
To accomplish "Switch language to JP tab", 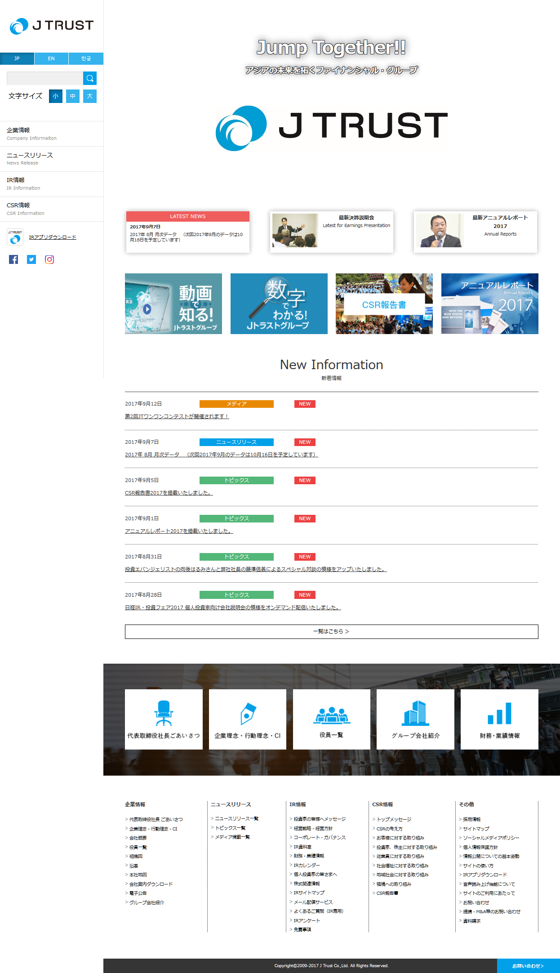I will 17,58.
